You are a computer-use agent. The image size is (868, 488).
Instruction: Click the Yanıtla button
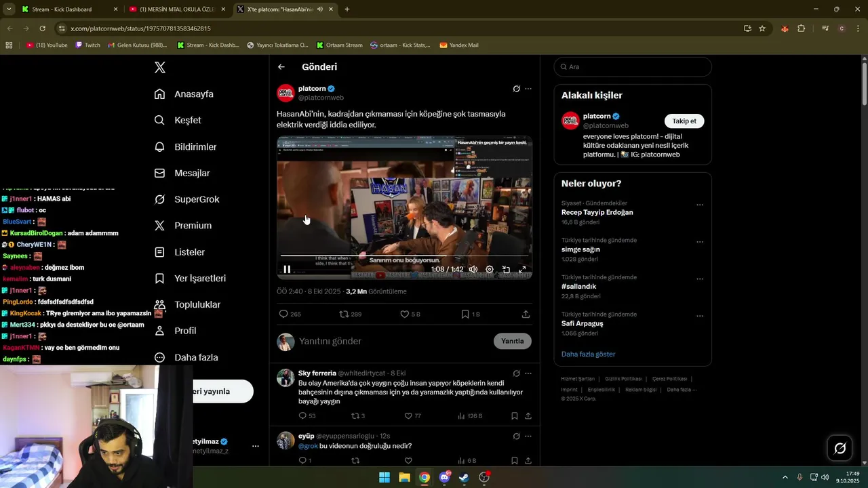click(x=513, y=341)
